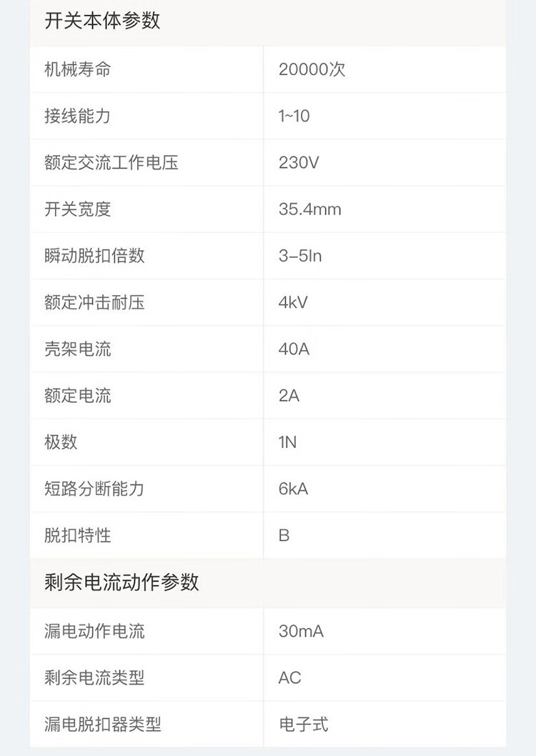The height and width of the screenshot is (756, 536).
Task: Click the 短路分断能力 label
Action: tap(94, 489)
